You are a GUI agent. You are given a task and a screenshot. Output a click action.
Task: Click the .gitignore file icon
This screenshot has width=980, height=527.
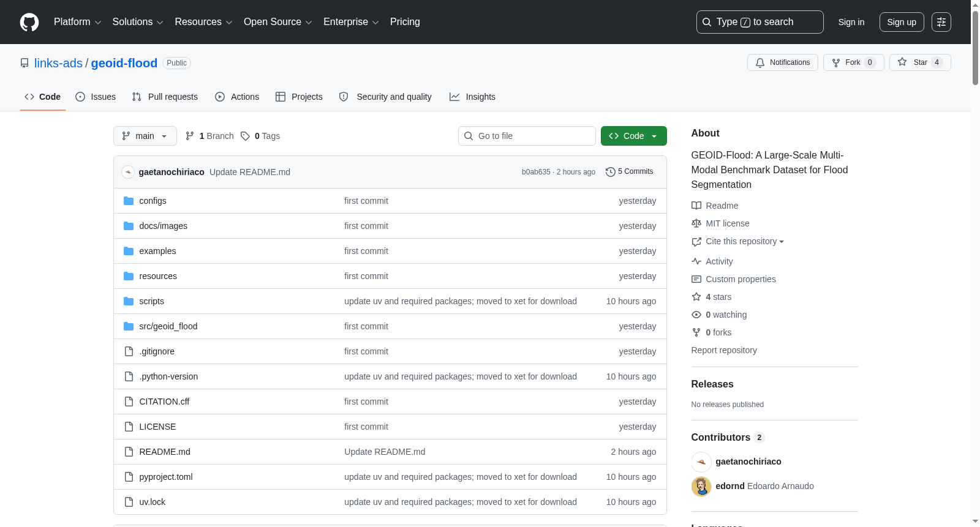pos(129,351)
